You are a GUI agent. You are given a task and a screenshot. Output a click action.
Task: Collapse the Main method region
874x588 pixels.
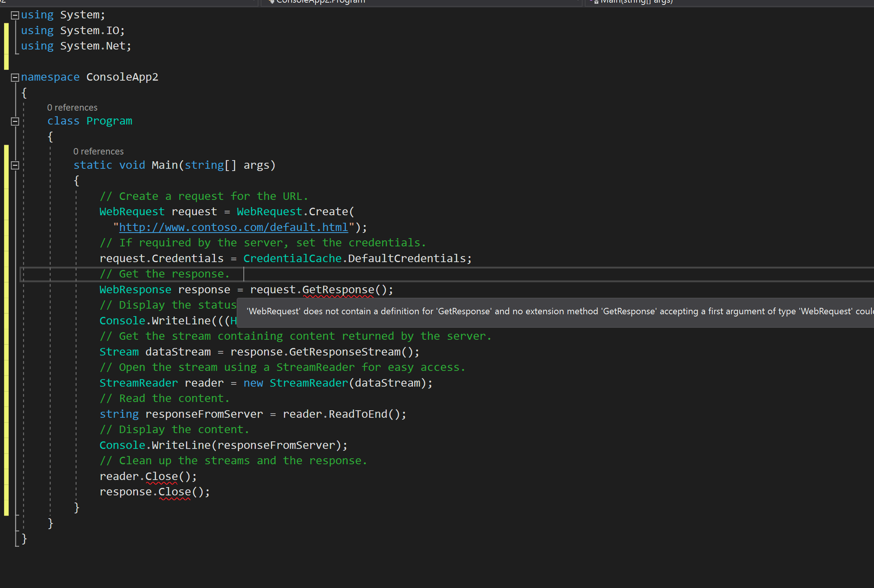(x=15, y=165)
